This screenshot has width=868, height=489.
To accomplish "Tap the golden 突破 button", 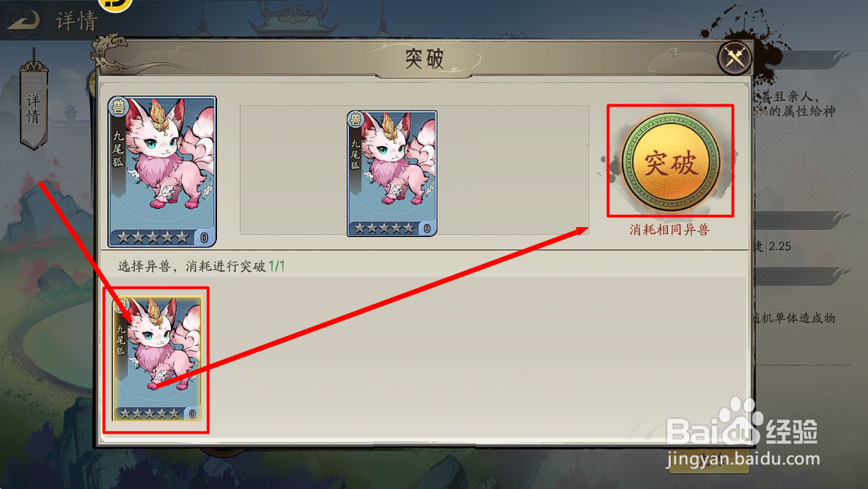I will coord(670,162).
